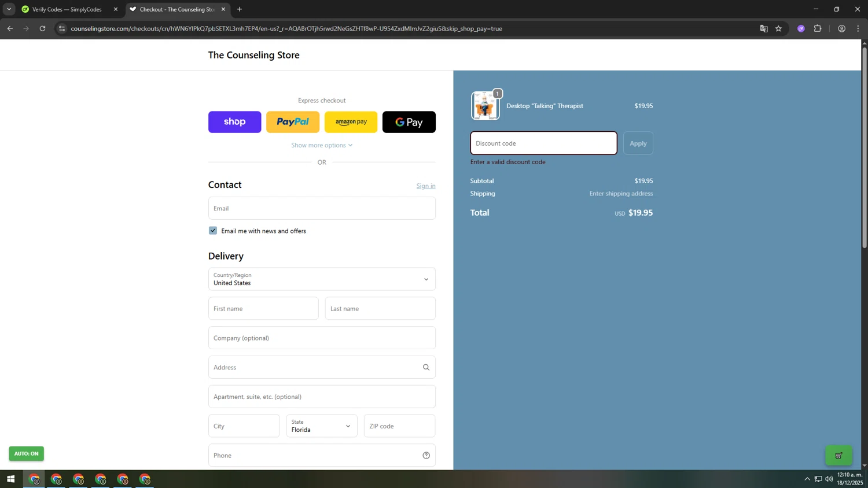Screen dimensions: 868x488
Task: Switch to Verify Codes — SimplyCodes tab
Action: pyautogui.click(x=67, y=9)
